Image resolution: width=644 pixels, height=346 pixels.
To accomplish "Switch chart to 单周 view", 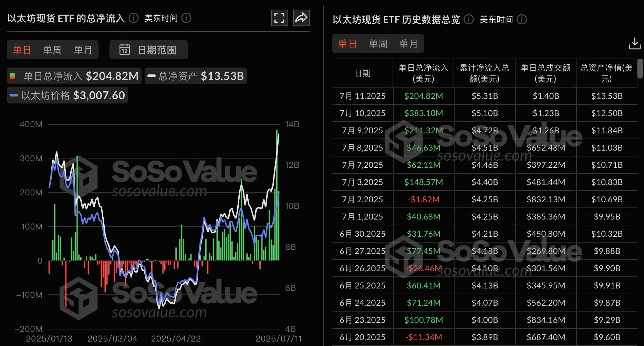I will click(x=52, y=50).
